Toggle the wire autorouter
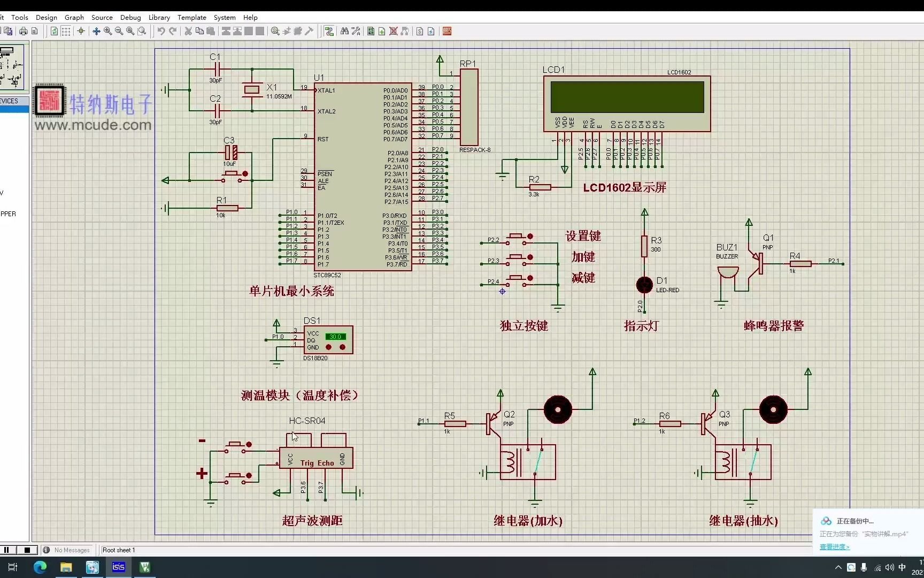This screenshot has width=924, height=578. (329, 31)
